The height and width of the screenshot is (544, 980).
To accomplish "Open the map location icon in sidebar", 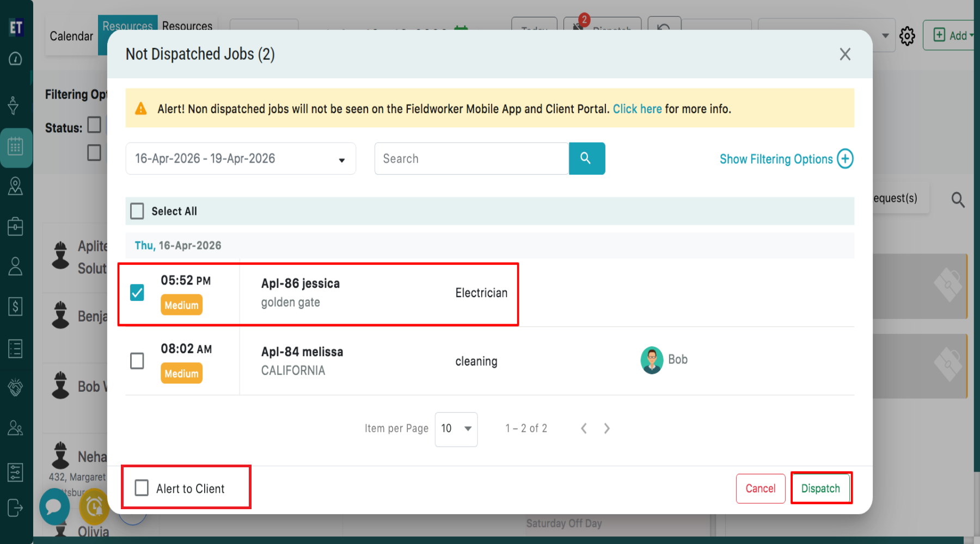I will [15, 187].
